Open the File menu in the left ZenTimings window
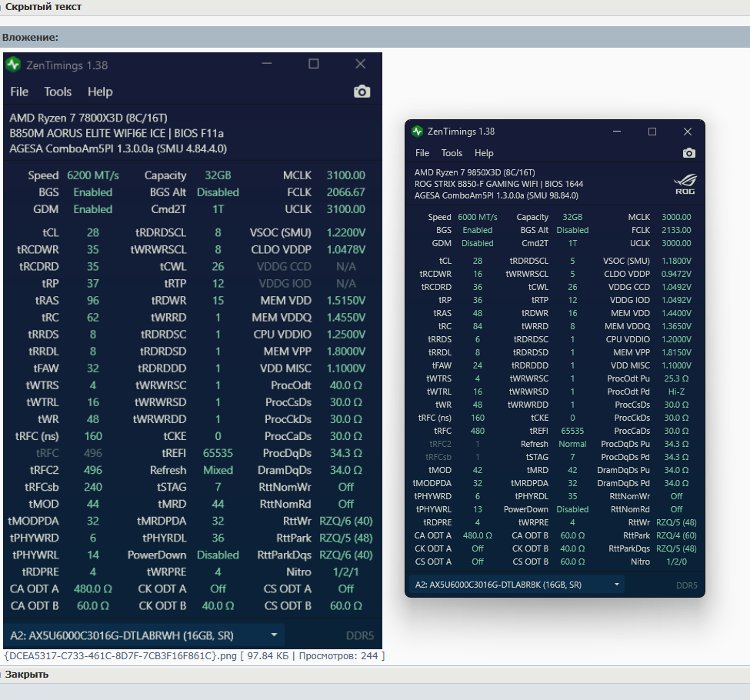Image resolution: width=750 pixels, height=700 pixels. [x=19, y=92]
